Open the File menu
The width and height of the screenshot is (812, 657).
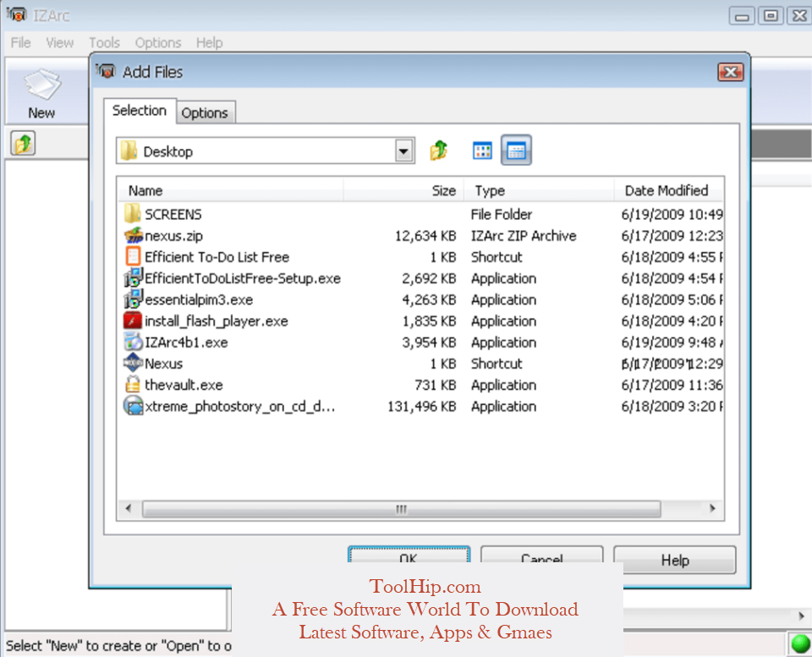click(x=20, y=42)
